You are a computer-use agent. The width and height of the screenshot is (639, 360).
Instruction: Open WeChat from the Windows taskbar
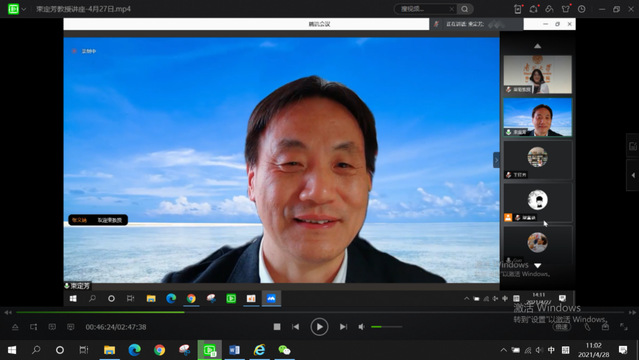[284, 350]
